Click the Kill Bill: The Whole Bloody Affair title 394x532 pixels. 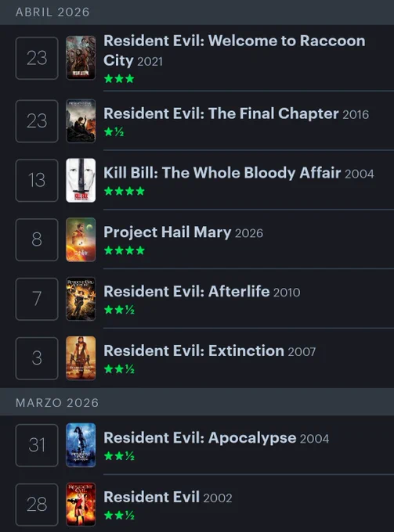222,173
